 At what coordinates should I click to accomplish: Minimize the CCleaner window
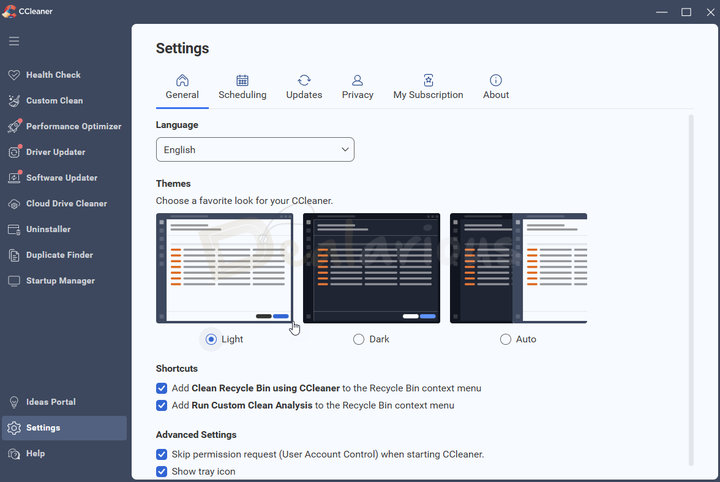(x=662, y=12)
